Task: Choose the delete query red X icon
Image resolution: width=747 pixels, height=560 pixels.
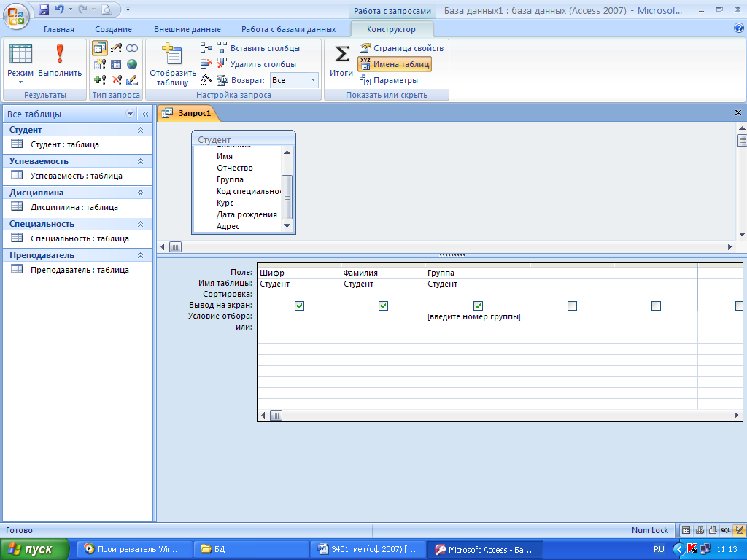Action: pos(116,79)
